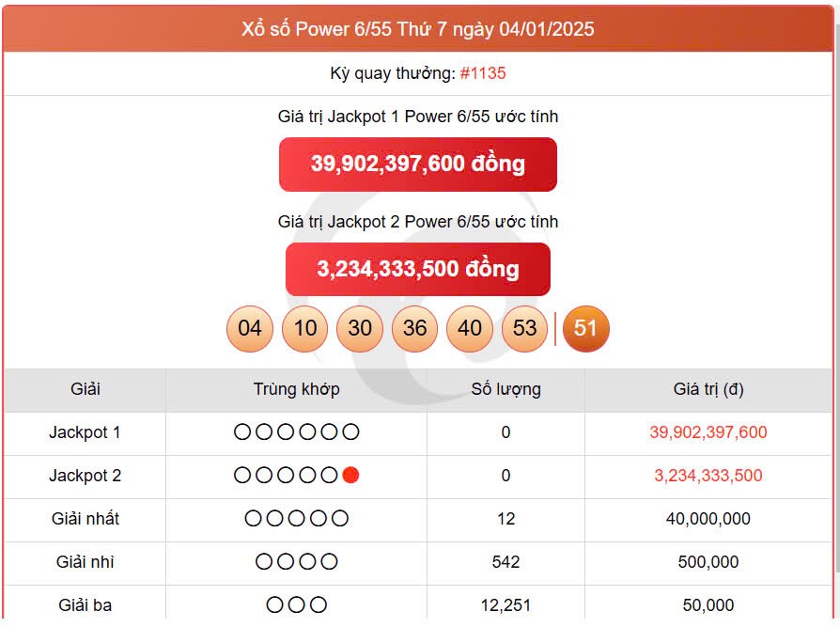Viewport: 840px width, 627px height.
Task: Click the Trùng khớp column header
Action: coord(297,389)
